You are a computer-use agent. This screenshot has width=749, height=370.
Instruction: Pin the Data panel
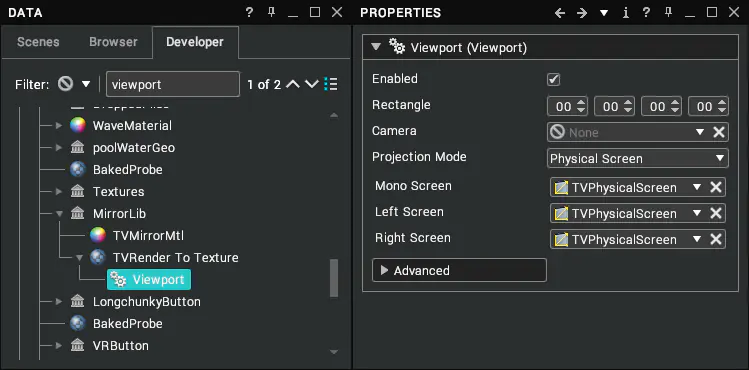(271, 12)
